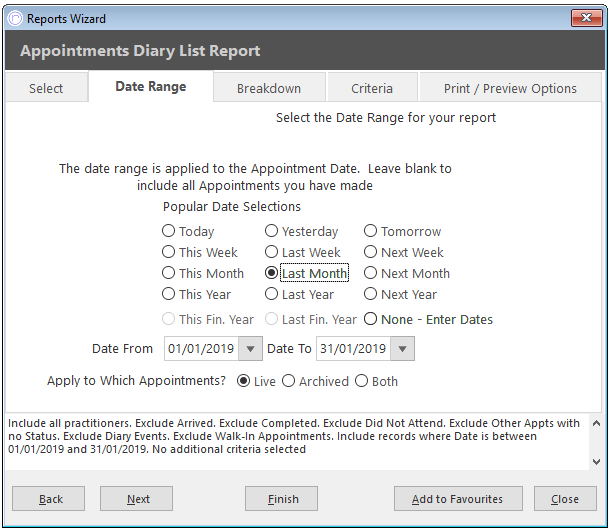Open the Criteria tab
This screenshot has height=532, width=612.
[x=372, y=88]
